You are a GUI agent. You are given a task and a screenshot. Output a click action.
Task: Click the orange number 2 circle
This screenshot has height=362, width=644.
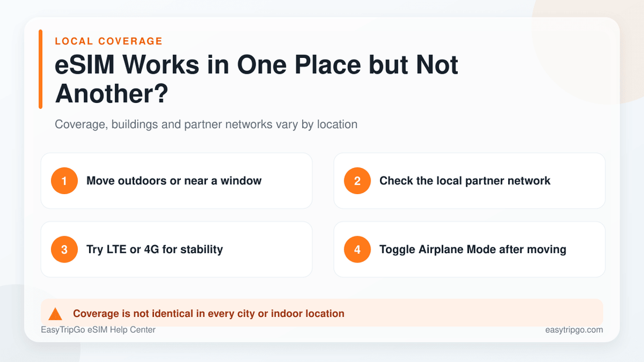357,181
